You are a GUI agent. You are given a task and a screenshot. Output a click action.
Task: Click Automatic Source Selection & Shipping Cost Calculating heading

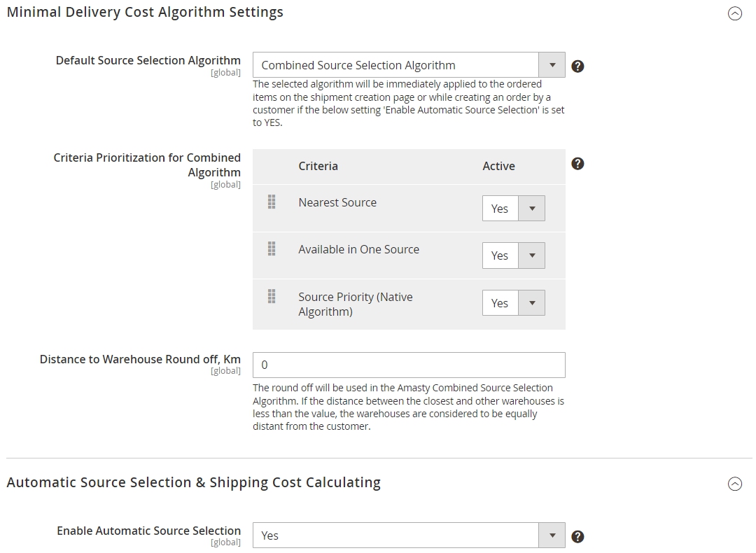[194, 482]
